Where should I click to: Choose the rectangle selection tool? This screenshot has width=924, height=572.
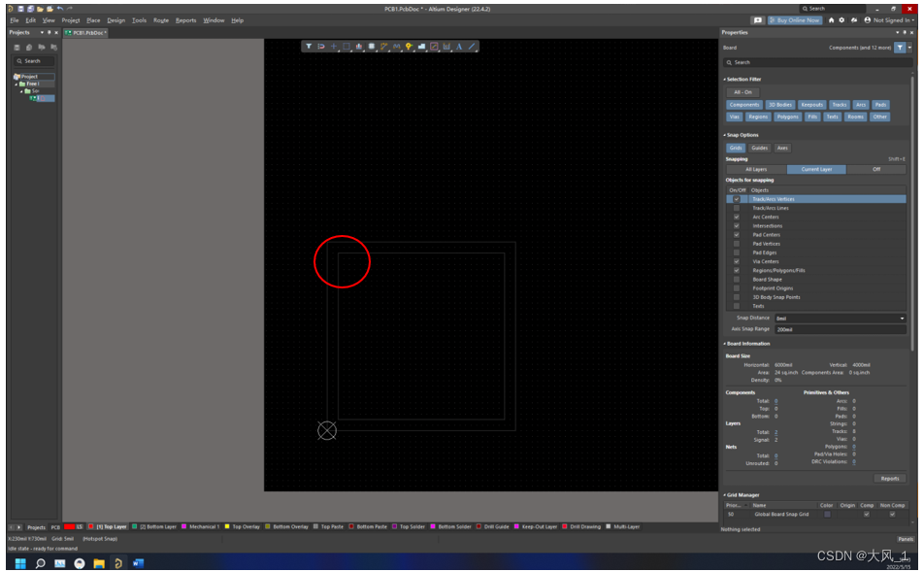pos(346,47)
